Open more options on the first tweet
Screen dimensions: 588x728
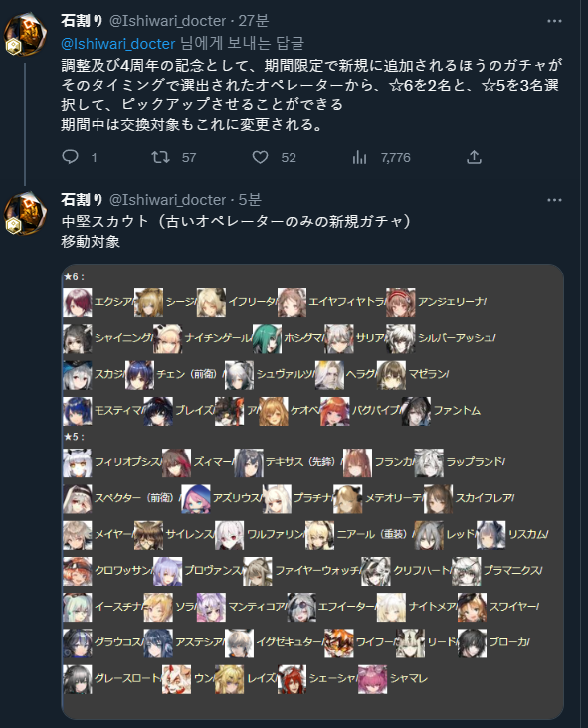554,21
